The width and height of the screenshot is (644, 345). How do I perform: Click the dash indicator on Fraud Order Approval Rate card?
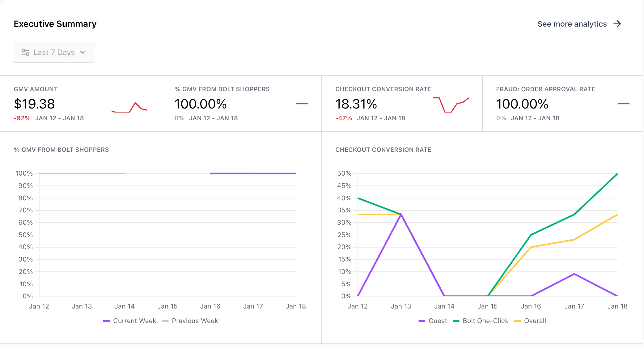point(624,104)
